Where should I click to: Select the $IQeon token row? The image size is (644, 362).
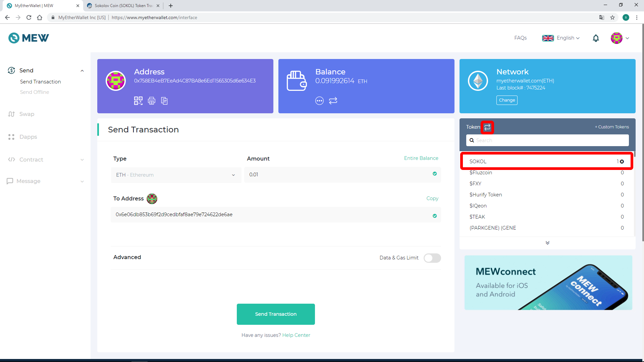(547, 206)
